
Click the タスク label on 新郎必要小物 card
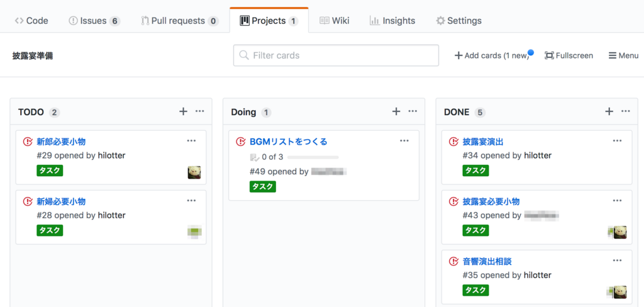coord(50,170)
